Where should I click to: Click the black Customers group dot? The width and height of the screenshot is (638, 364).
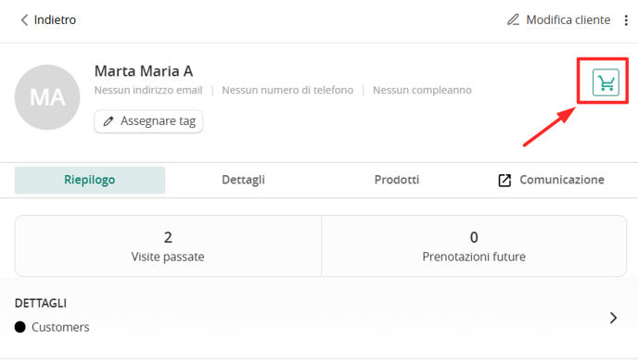(20, 327)
